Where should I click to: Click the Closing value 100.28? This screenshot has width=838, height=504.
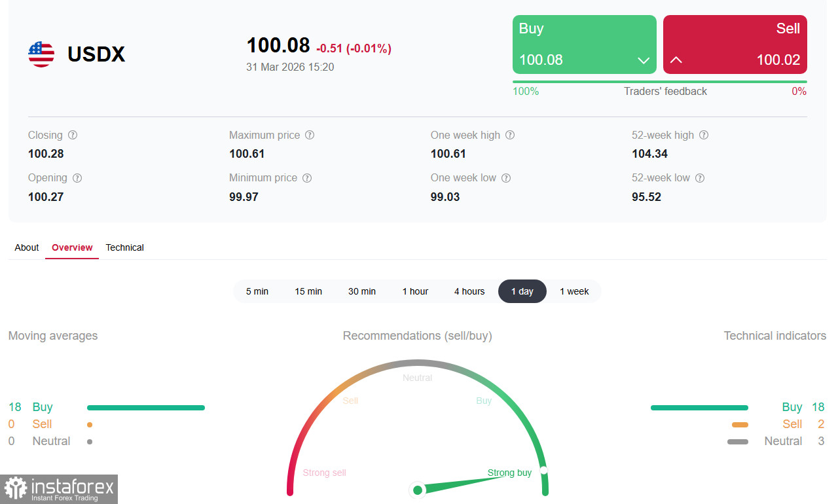(46, 154)
